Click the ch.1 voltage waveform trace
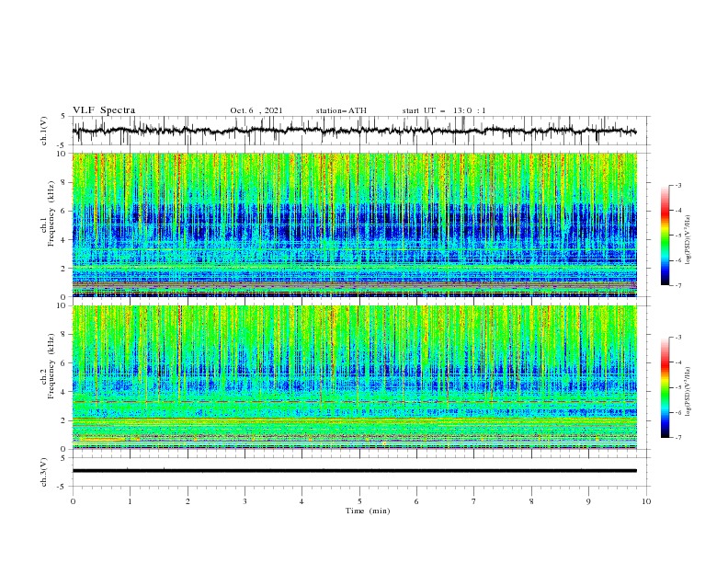 (354, 131)
